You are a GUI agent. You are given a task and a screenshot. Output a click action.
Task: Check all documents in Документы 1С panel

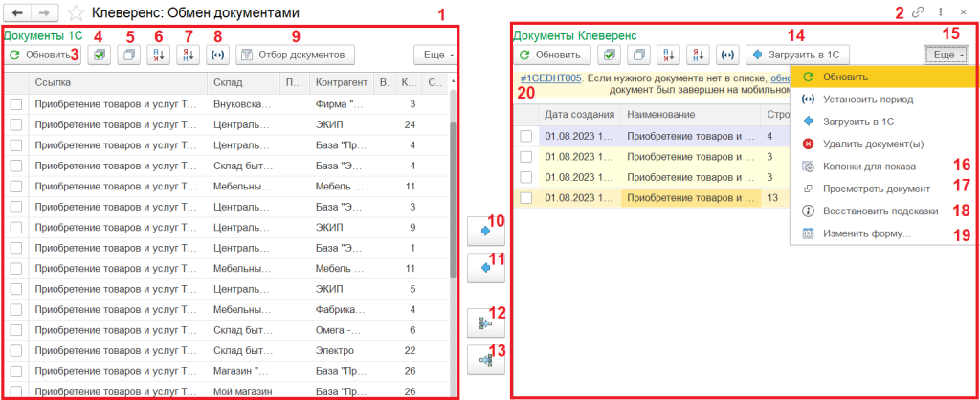coord(100,55)
